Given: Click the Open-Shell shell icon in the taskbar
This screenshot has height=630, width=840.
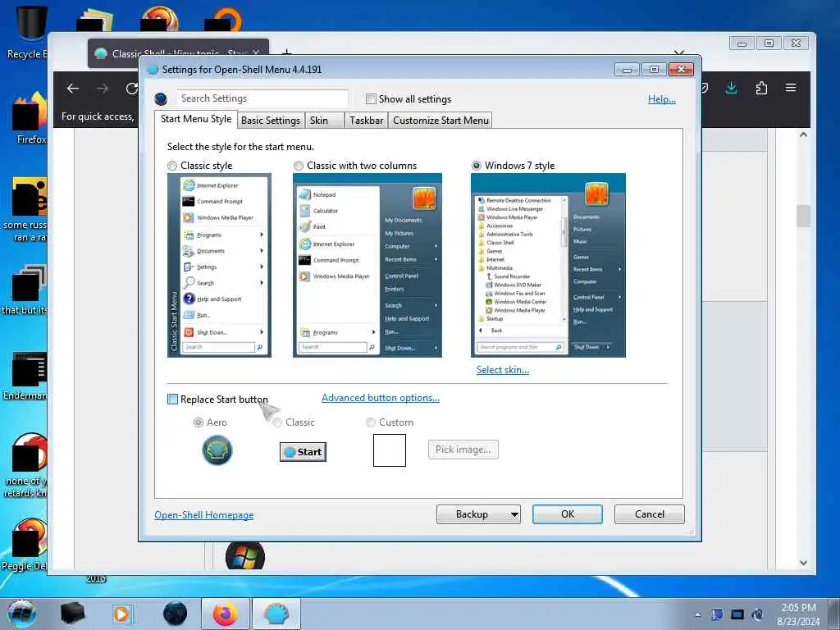Looking at the screenshot, I should pyautogui.click(x=276, y=614).
